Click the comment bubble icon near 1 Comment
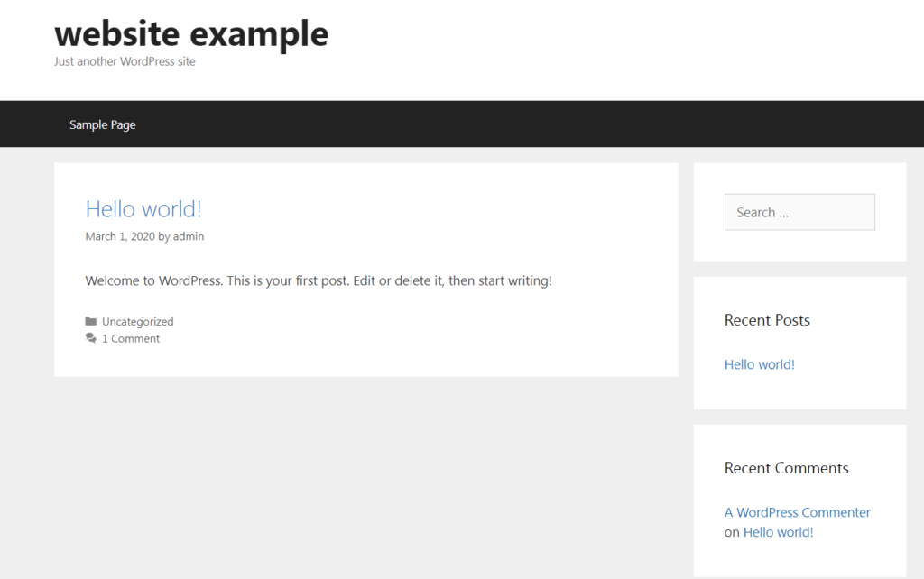This screenshot has width=924, height=579. [90, 338]
